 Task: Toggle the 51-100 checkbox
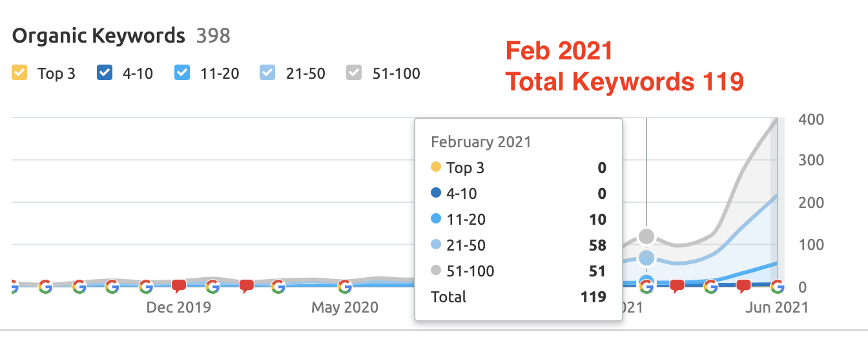point(354,73)
